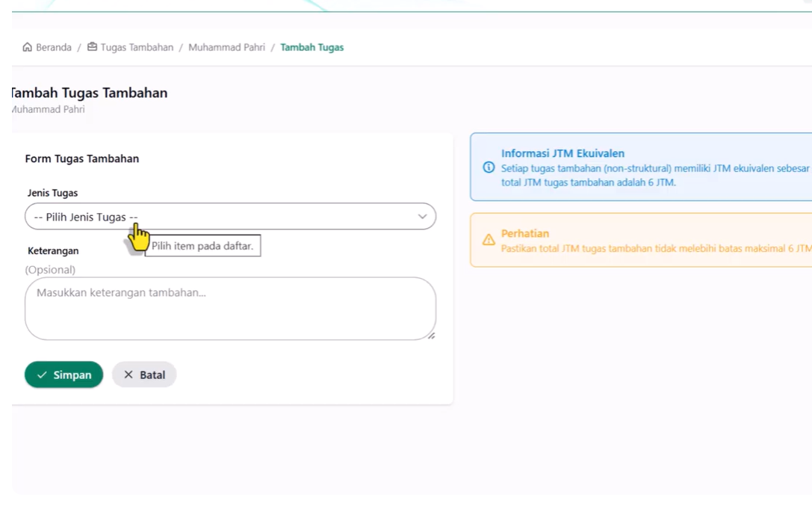Screen dimensions: 812x506
Task: Click the checkmark icon inside the Simpan button
Action: pos(42,374)
